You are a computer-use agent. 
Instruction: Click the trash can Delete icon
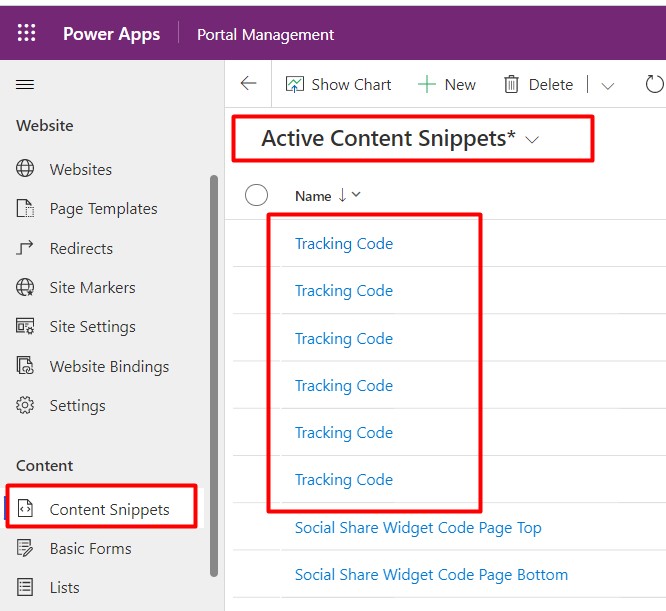click(511, 84)
